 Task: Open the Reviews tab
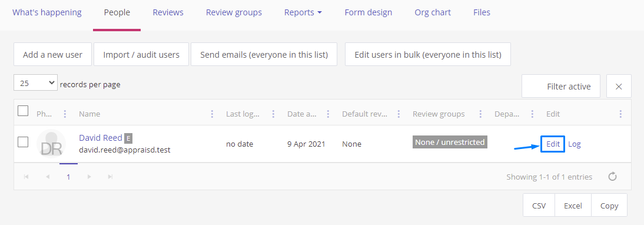168,12
